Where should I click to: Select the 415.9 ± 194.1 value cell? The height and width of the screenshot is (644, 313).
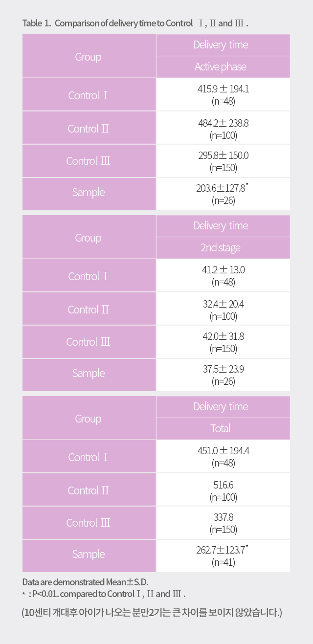pos(223,95)
